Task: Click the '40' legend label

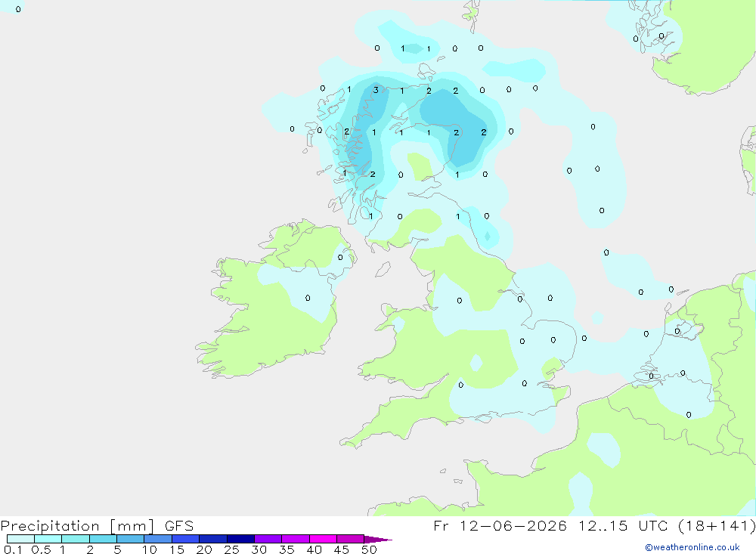Action: 314,549
